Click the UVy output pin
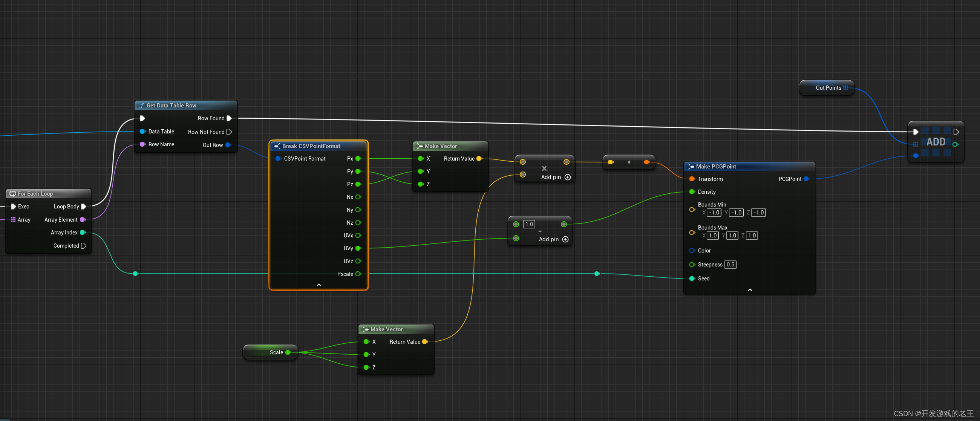Image resolution: width=980 pixels, height=421 pixels. pos(358,248)
